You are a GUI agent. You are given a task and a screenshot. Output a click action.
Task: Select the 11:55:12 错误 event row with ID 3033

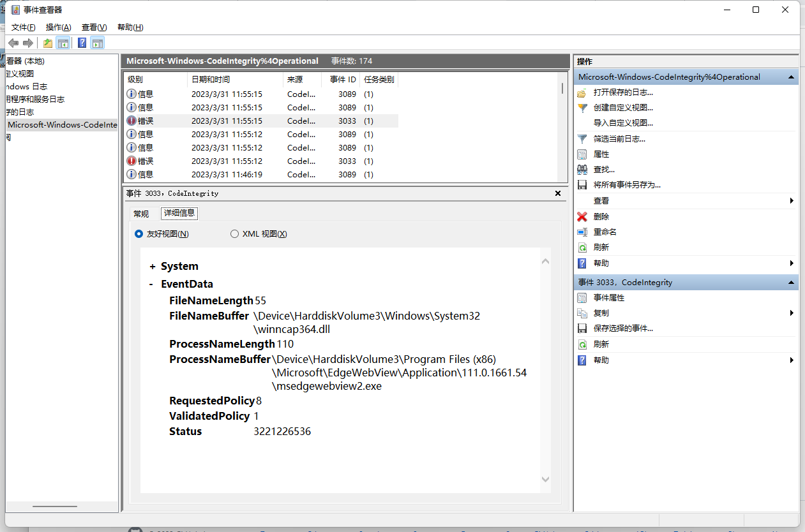click(261, 161)
